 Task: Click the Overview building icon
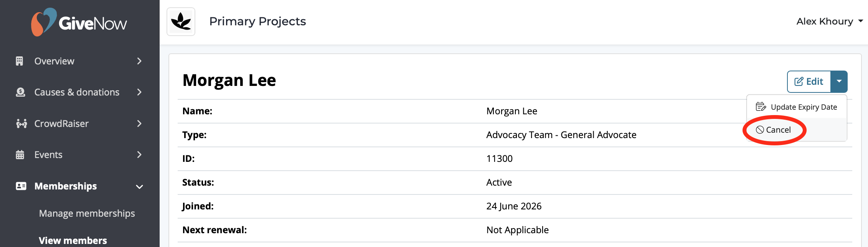(20, 61)
